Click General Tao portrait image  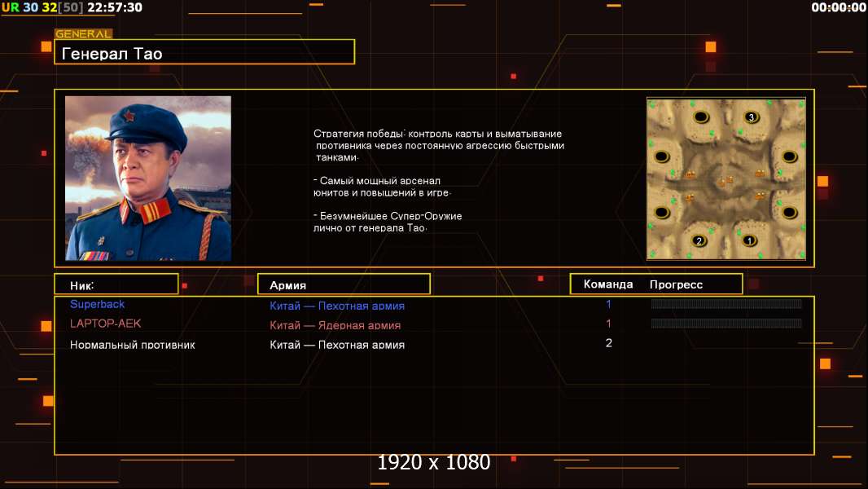(148, 178)
